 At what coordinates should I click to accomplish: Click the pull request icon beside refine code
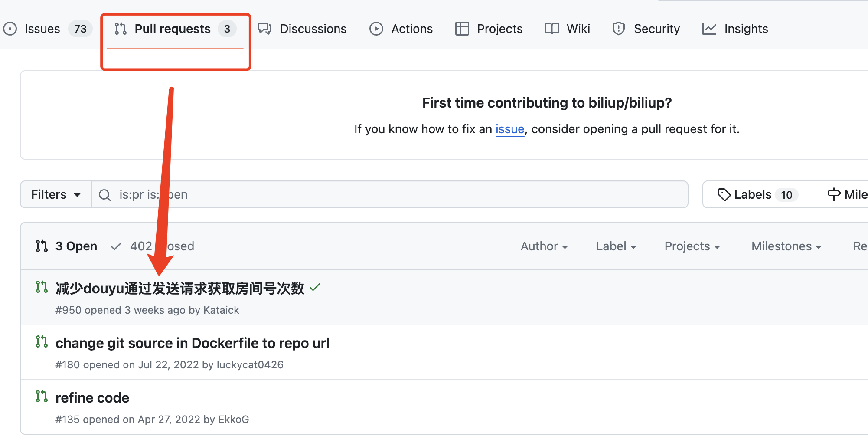[42, 396]
